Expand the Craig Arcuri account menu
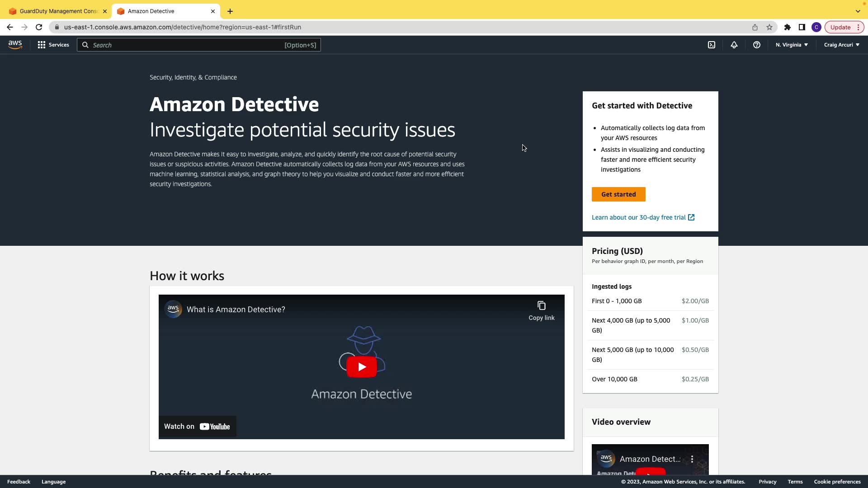The image size is (868, 488). [841, 45]
